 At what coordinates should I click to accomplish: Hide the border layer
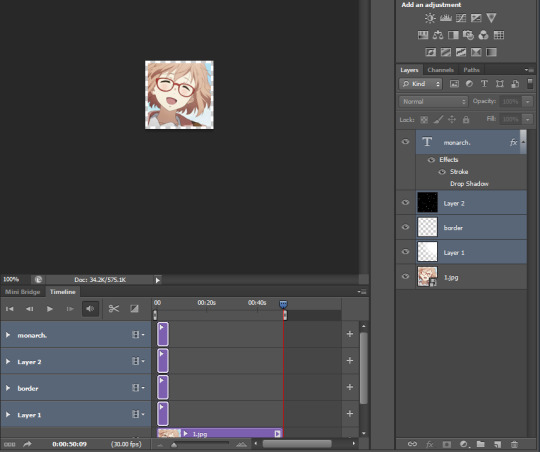pyautogui.click(x=405, y=227)
